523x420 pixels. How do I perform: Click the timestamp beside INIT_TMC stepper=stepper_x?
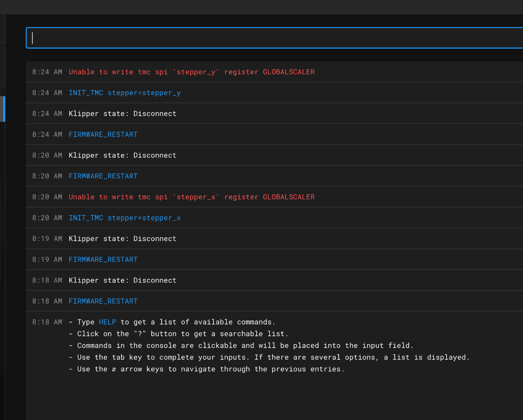click(47, 218)
